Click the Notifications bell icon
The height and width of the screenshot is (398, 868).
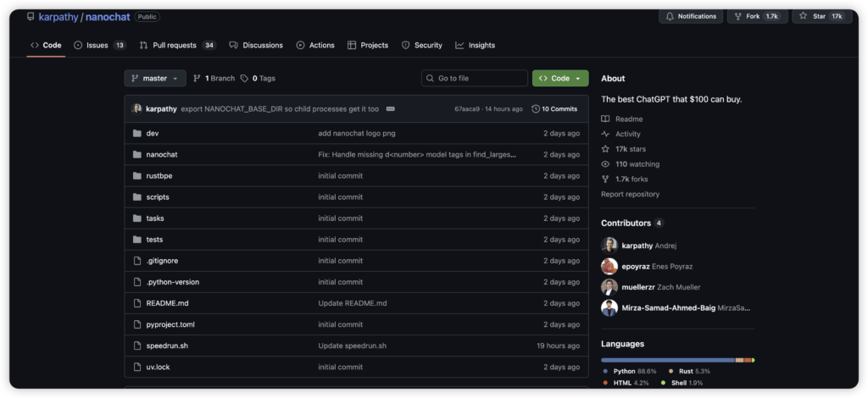click(x=669, y=16)
